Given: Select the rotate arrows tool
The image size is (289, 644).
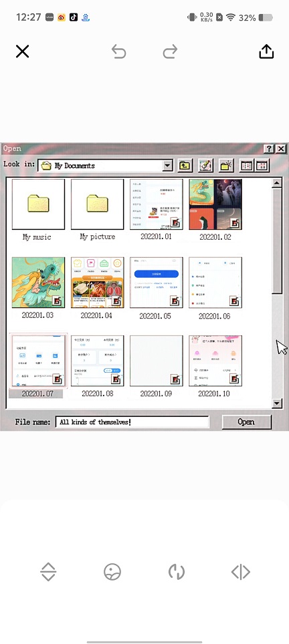Looking at the screenshot, I should click(x=177, y=572).
